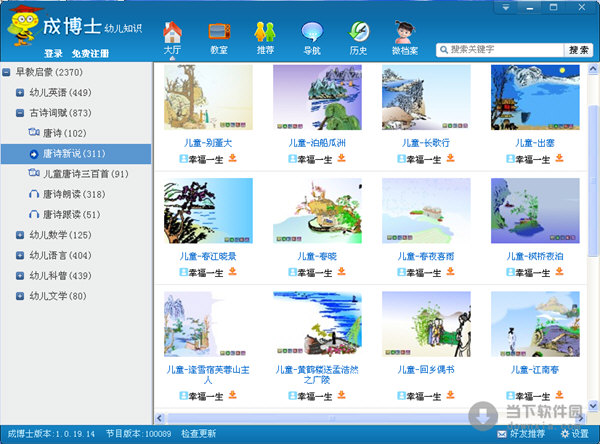Expand the 幼儿英语 tree node

[x=20, y=92]
